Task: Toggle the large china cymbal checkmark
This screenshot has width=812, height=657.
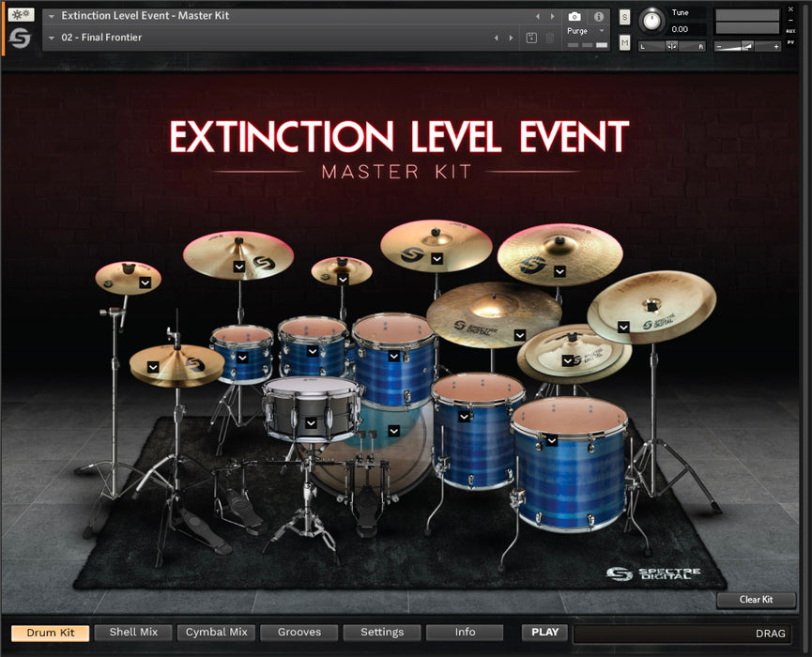Action: pos(623,328)
